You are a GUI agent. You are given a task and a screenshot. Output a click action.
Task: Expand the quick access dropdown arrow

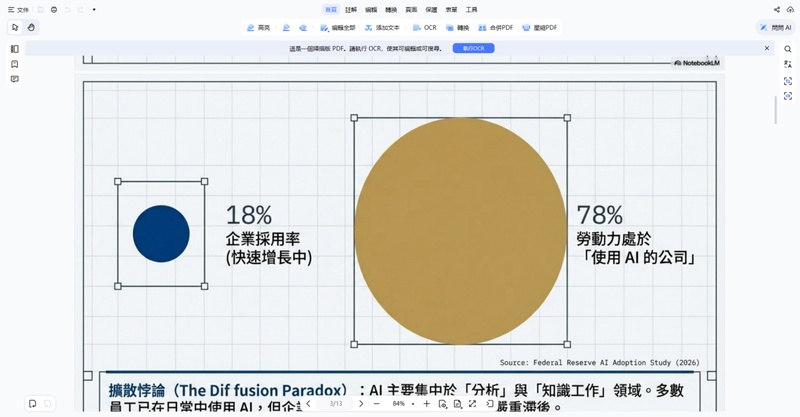[x=94, y=10]
